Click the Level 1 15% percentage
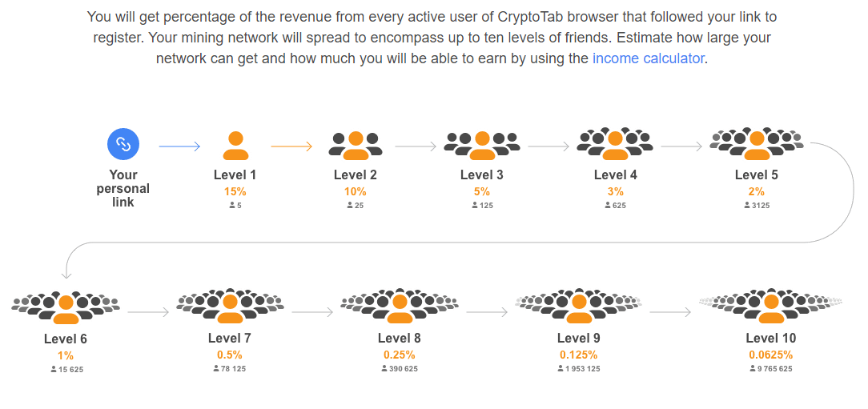This screenshot has width=868, height=409. click(x=235, y=192)
